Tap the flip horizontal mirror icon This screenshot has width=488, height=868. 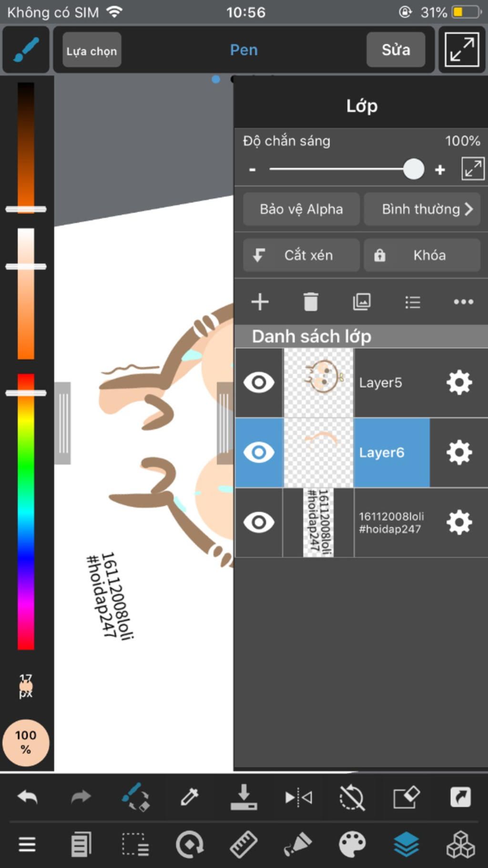pos(298,797)
